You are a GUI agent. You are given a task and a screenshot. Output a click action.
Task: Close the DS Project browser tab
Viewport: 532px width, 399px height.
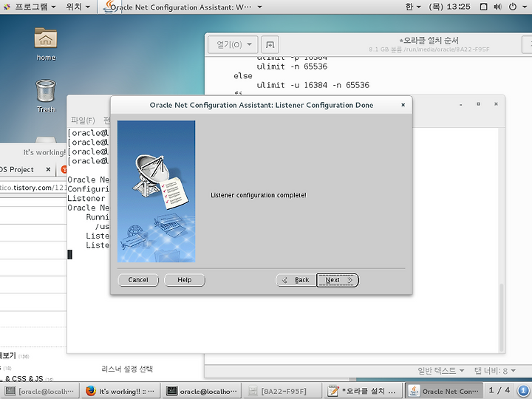pyautogui.click(x=48, y=169)
